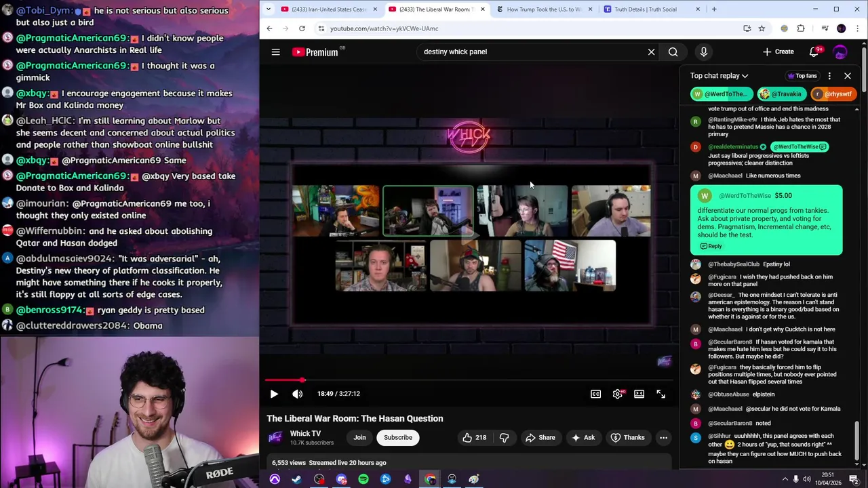Open the YouTube notifications bell
This screenshot has width=868, height=488.
tap(814, 52)
